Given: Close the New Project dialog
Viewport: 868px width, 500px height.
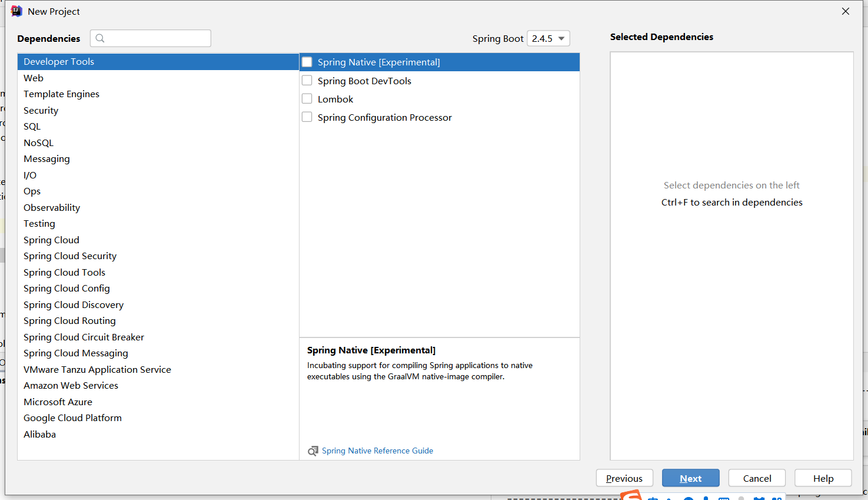Looking at the screenshot, I should (846, 11).
